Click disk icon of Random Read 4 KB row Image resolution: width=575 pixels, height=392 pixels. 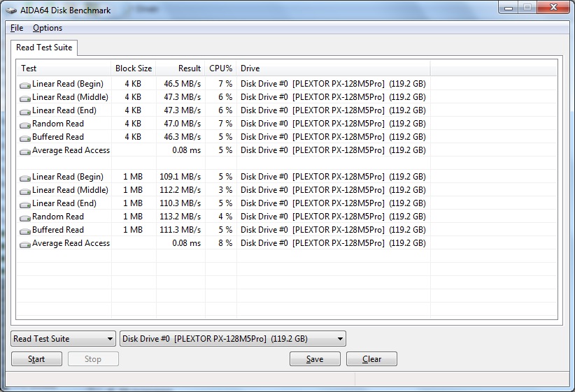(25, 125)
